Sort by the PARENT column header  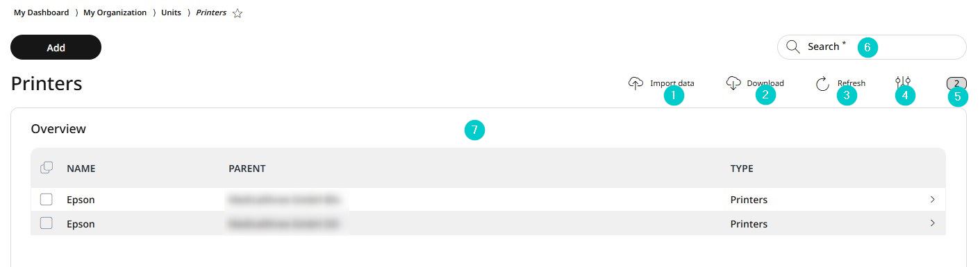247,169
